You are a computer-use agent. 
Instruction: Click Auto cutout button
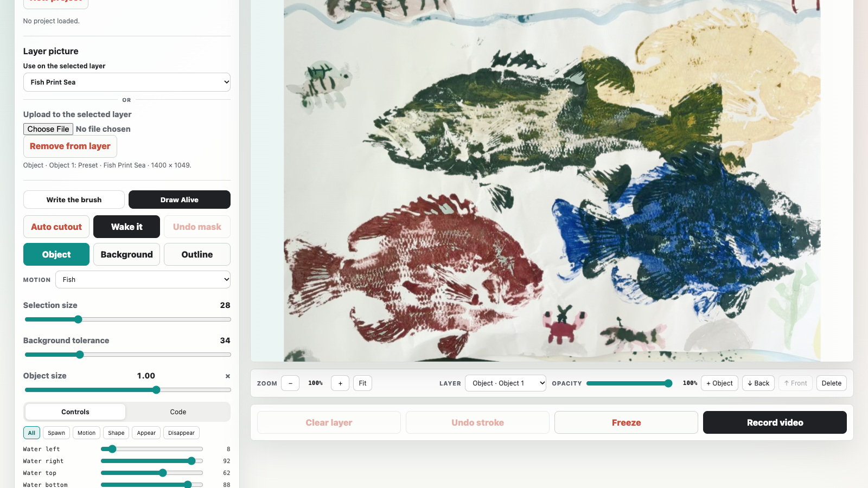point(56,227)
